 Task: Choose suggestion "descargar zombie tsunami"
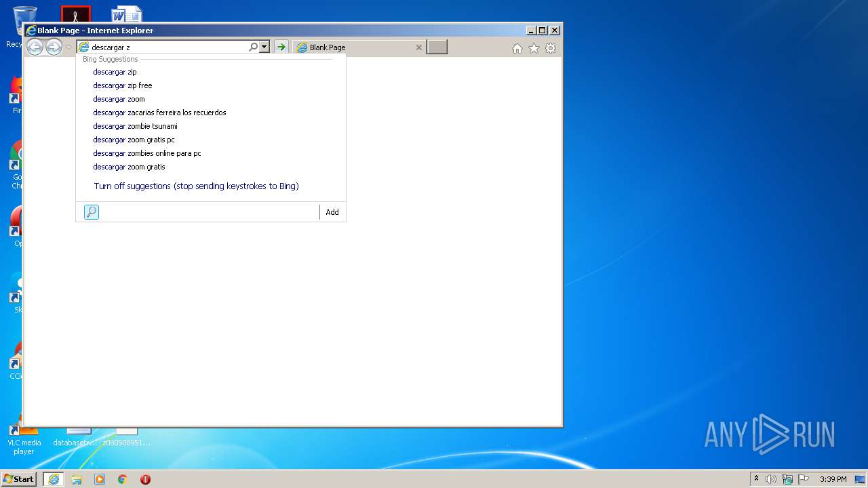point(135,126)
